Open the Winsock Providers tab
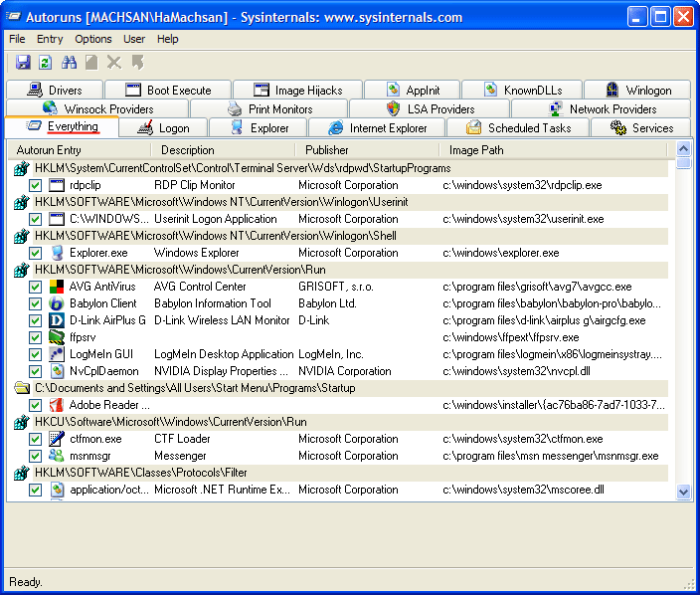The image size is (700, 595). [97, 109]
